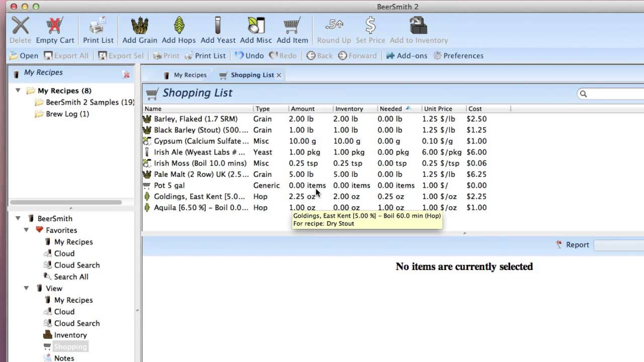Click Export All in the secondary toolbar
This screenshot has width=644, height=362.
[x=66, y=56]
